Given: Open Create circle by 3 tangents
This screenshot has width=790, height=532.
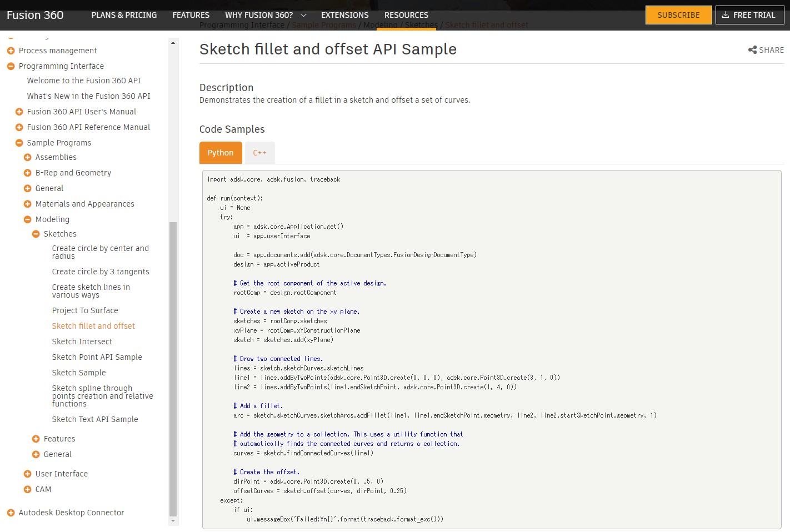Looking at the screenshot, I should tap(101, 272).
